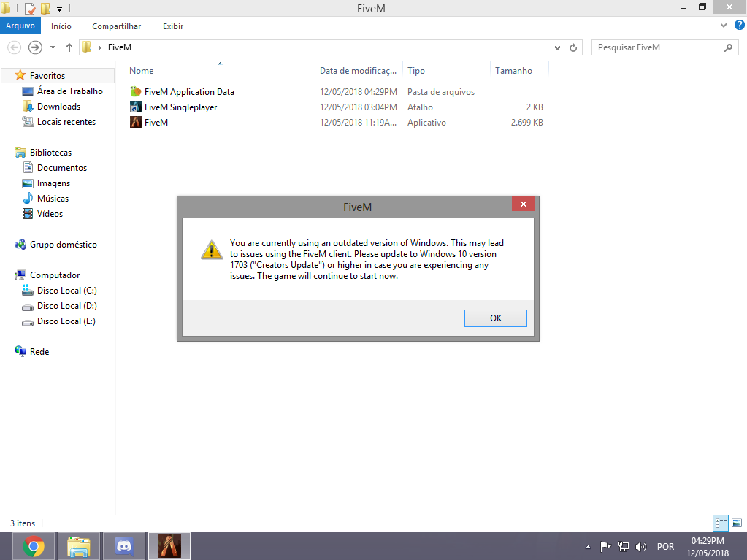747x560 pixels.
Task: Sort by the Tamanho column
Action: tap(513, 71)
